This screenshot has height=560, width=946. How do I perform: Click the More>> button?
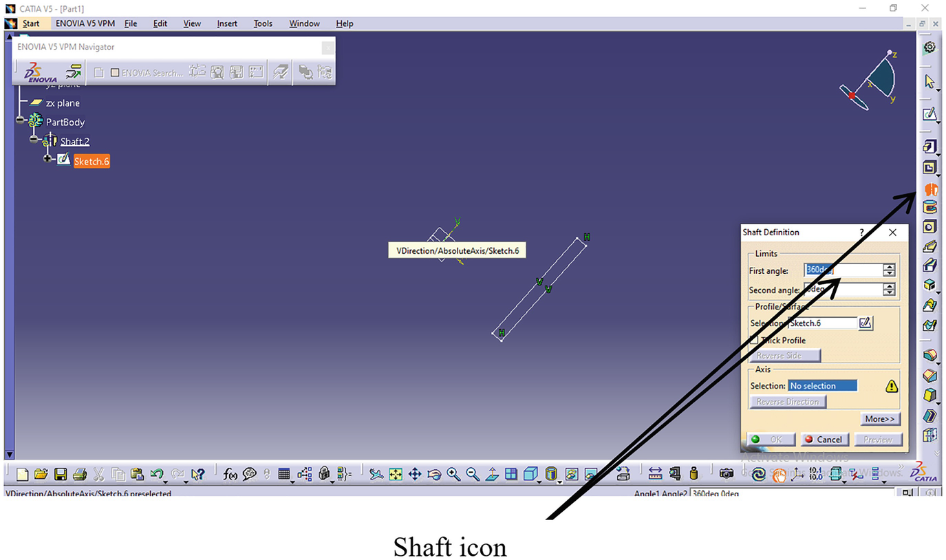point(880,419)
